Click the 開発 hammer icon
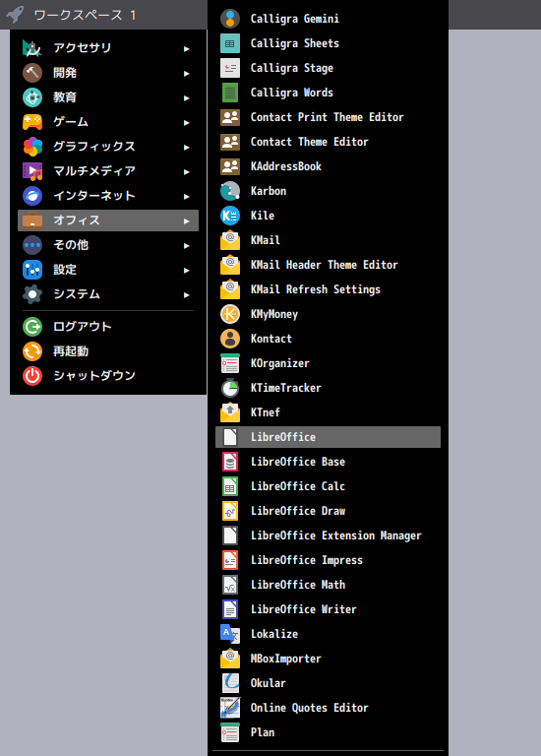Image resolution: width=541 pixels, height=756 pixels. [32, 73]
